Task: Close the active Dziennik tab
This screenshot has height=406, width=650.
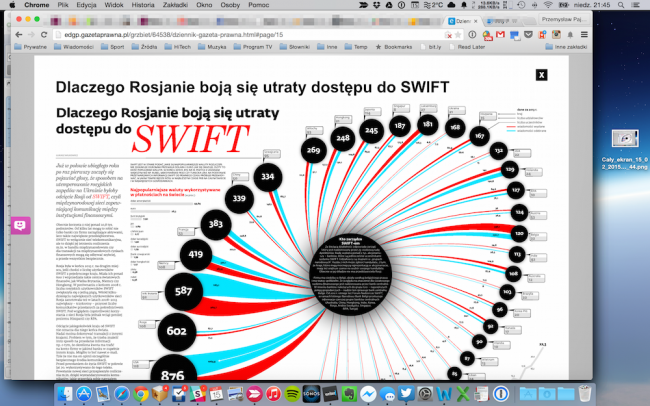Action: (x=475, y=21)
